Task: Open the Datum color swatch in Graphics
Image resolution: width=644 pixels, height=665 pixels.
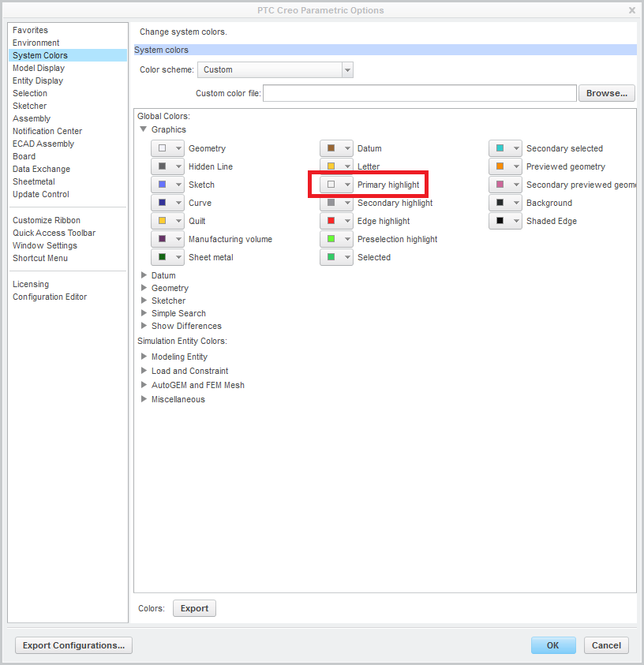Action: pyautogui.click(x=336, y=148)
